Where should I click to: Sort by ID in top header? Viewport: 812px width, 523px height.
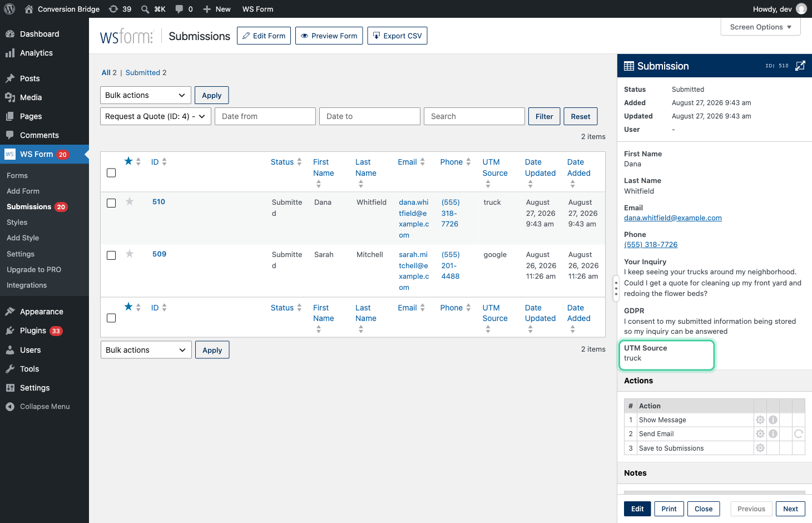click(x=159, y=162)
